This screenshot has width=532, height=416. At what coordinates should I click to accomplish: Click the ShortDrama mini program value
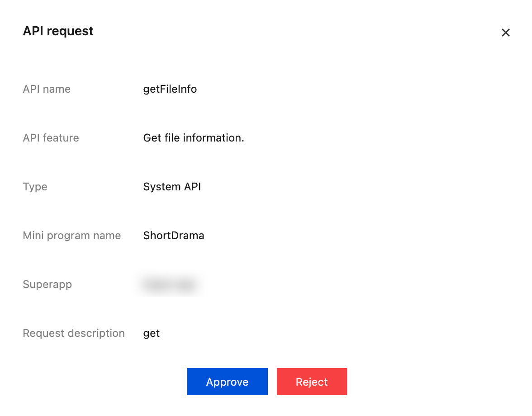point(173,236)
